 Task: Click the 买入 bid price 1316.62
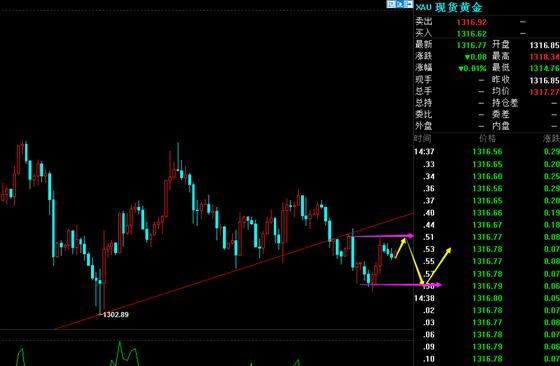coord(471,34)
